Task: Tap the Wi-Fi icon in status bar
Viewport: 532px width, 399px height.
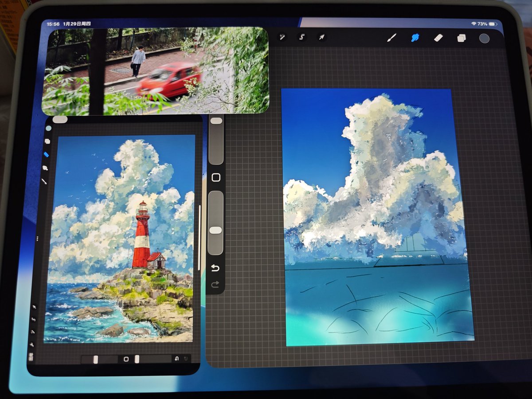Action: pos(473,23)
